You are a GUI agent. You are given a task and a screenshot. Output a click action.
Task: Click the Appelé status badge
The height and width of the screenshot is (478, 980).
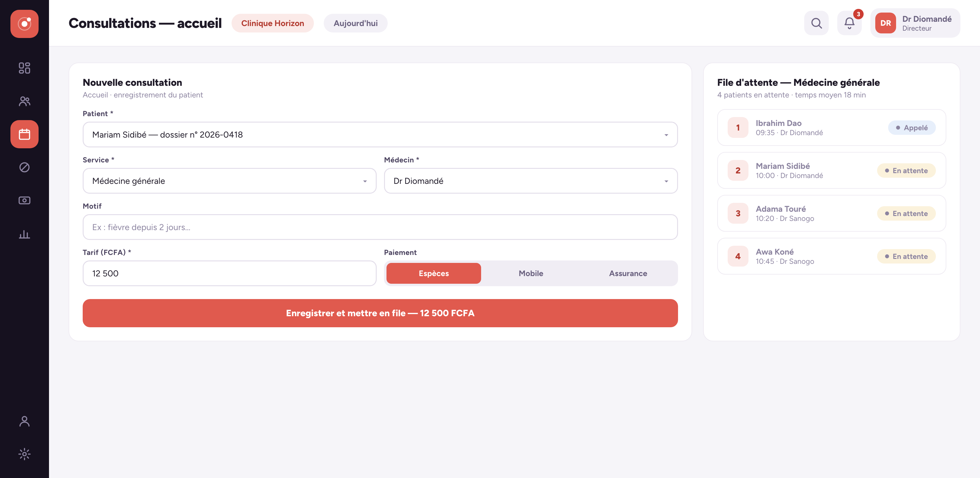(911, 127)
